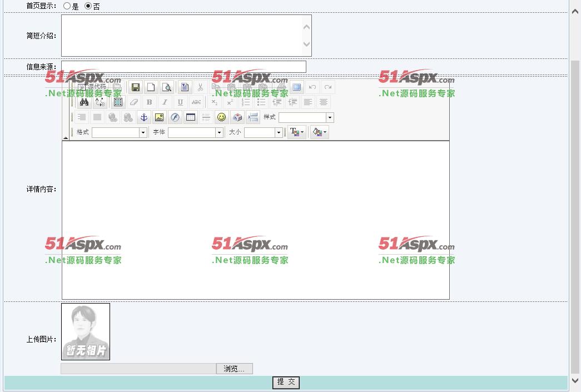The height and width of the screenshot is (392, 581).
Task: Toggle Strikethrough ABC icon
Action: pos(196,102)
